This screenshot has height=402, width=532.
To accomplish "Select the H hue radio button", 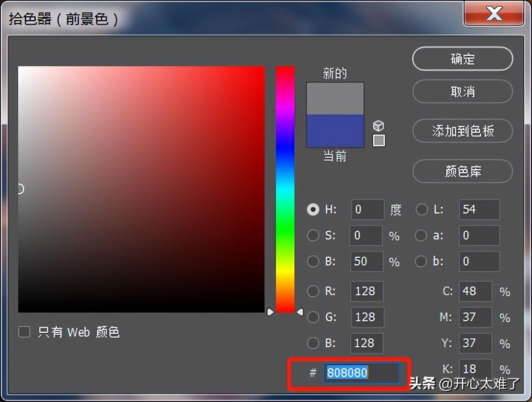I will click(313, 209).
